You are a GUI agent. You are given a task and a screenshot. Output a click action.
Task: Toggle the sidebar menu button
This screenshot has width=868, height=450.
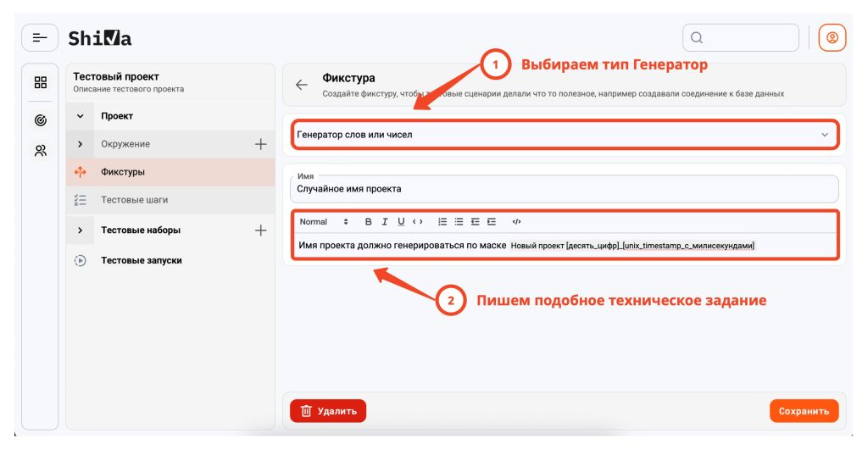pos(40,37)
